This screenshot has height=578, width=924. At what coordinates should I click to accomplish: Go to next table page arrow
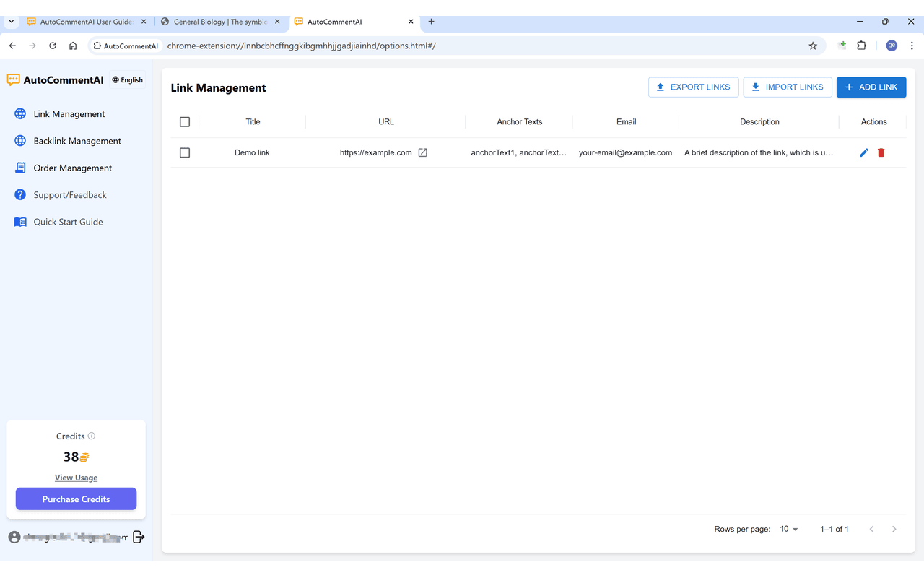[894, 530]
